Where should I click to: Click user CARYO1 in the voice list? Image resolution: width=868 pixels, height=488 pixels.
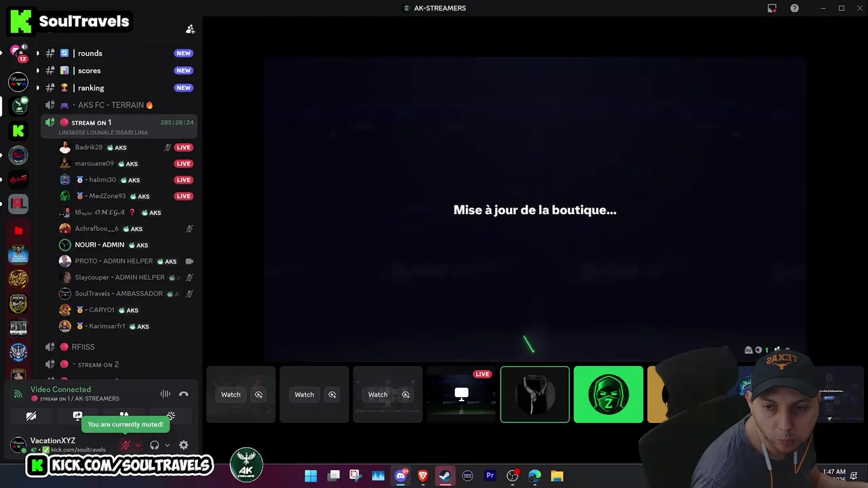click(x=126, y=310)
